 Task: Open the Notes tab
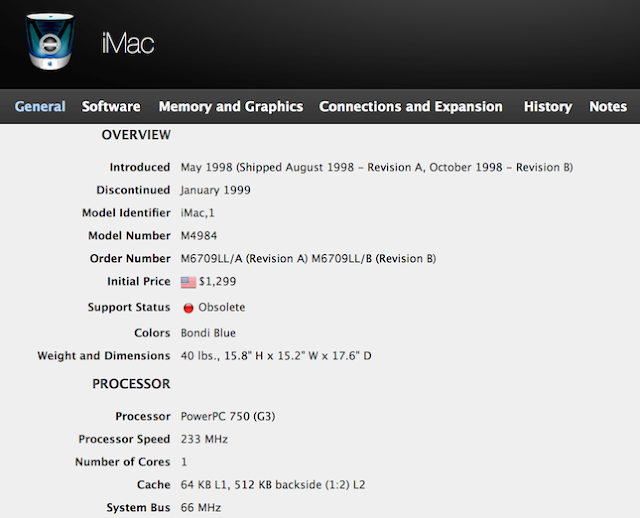[x=608, y=107]
